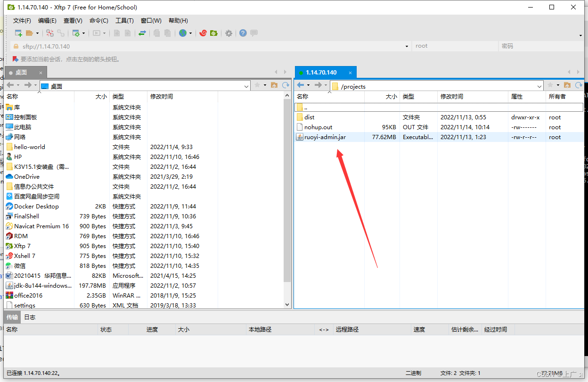588x382 pixels.
Task: Click the ruoyi-admin.jar Java file icon
Action: pyautogui.click(x=300, y=137)
